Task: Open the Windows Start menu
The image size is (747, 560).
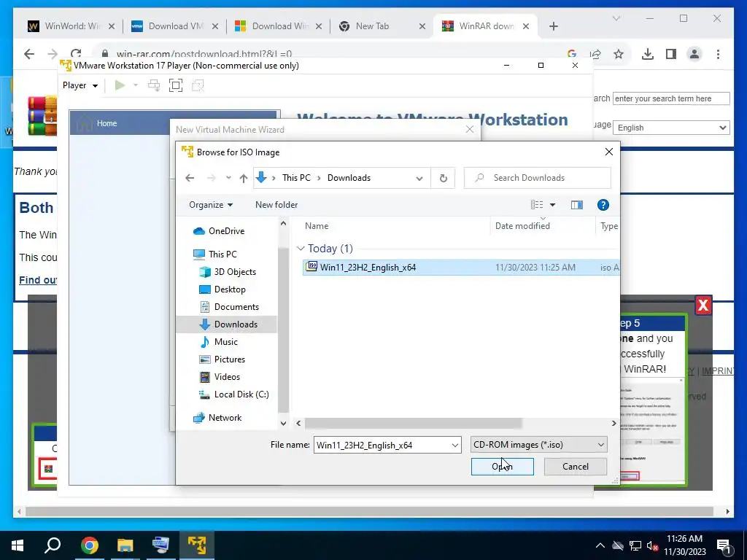Action: click(18, 545)
